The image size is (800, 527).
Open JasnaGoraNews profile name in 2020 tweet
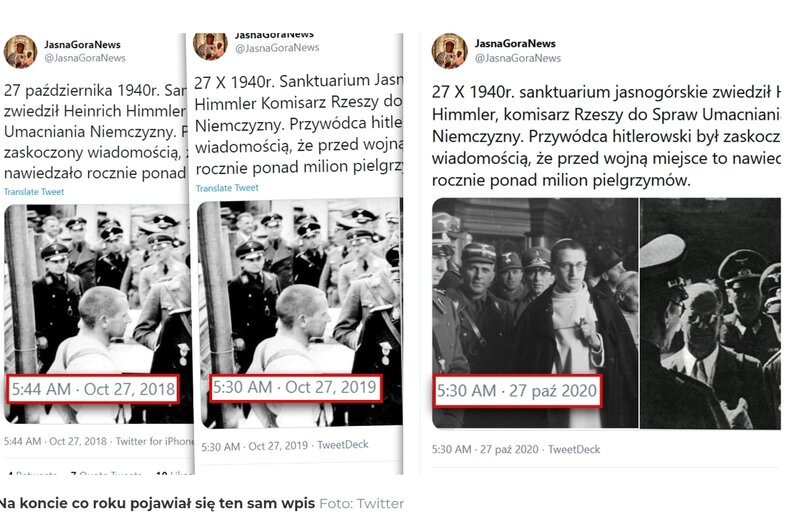pos(515,43)
